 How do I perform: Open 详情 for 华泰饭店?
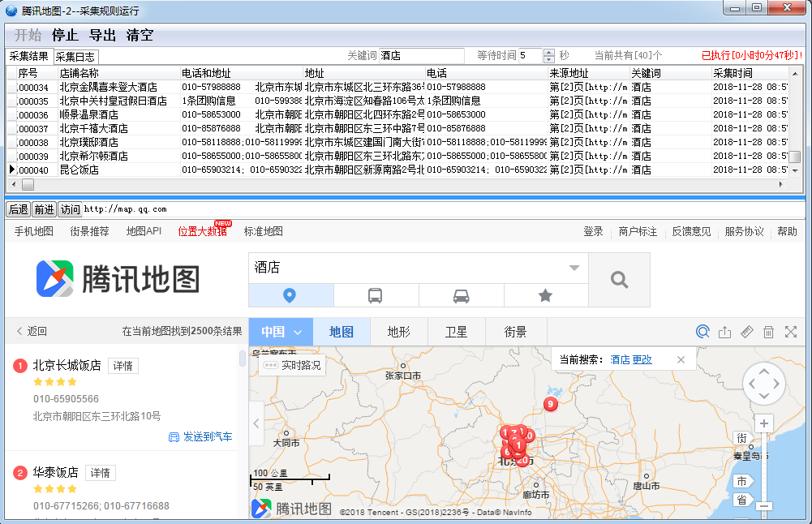pos(100,473)
